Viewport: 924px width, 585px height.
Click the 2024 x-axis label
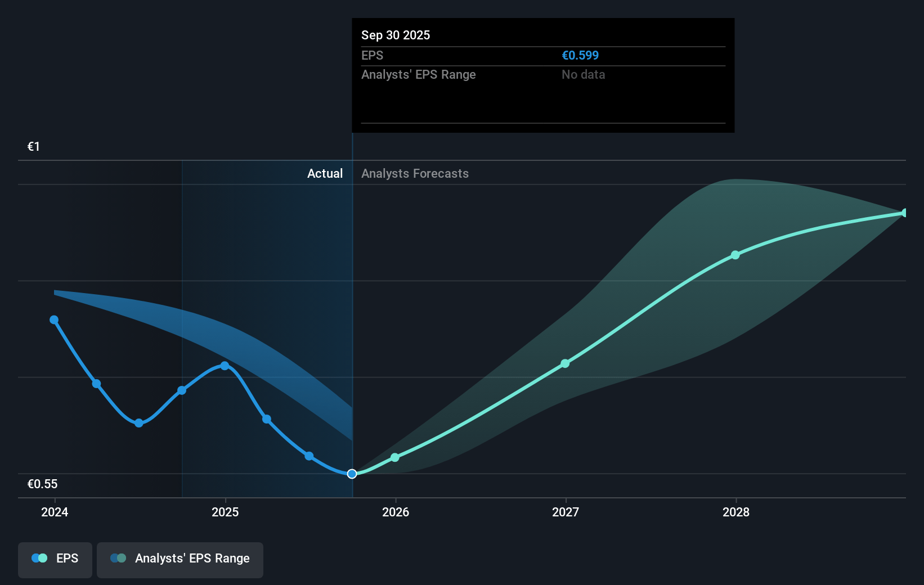pyautogui.click(x=55, y=512)
